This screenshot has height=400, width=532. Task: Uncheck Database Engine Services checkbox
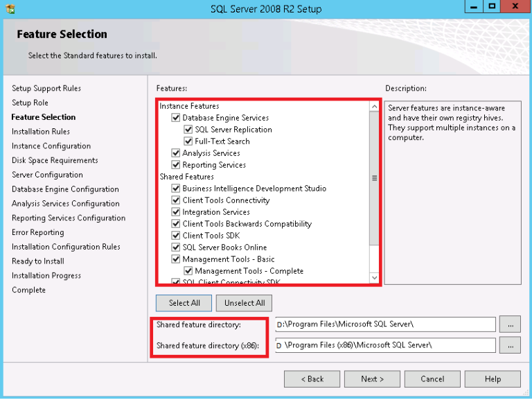pos(176,118)
